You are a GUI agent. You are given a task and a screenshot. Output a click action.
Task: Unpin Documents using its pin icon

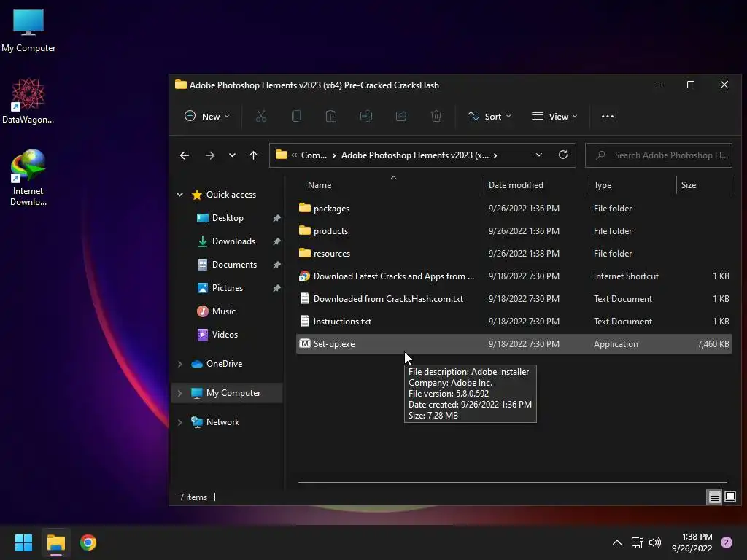coord(276,265)
